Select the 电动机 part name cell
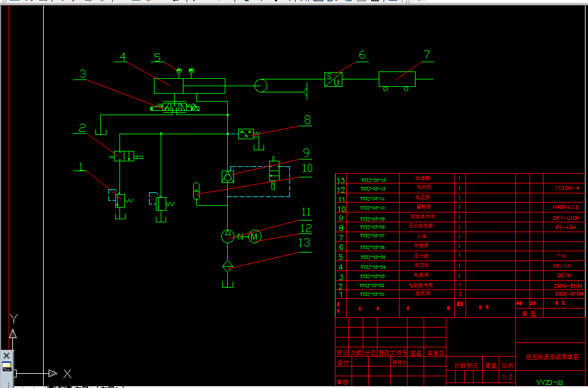The image size is (588, 388). click(424, 187)
